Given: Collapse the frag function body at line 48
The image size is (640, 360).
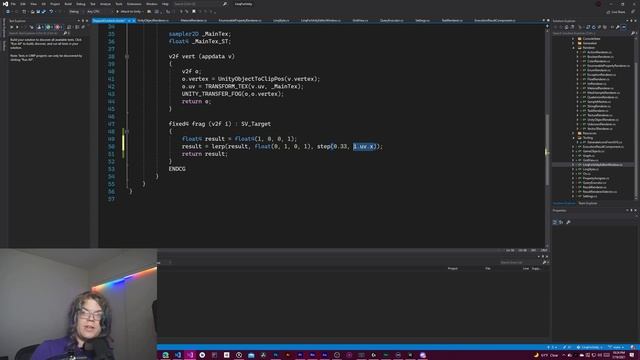Looking at the screenshot, I should [127, 131].
